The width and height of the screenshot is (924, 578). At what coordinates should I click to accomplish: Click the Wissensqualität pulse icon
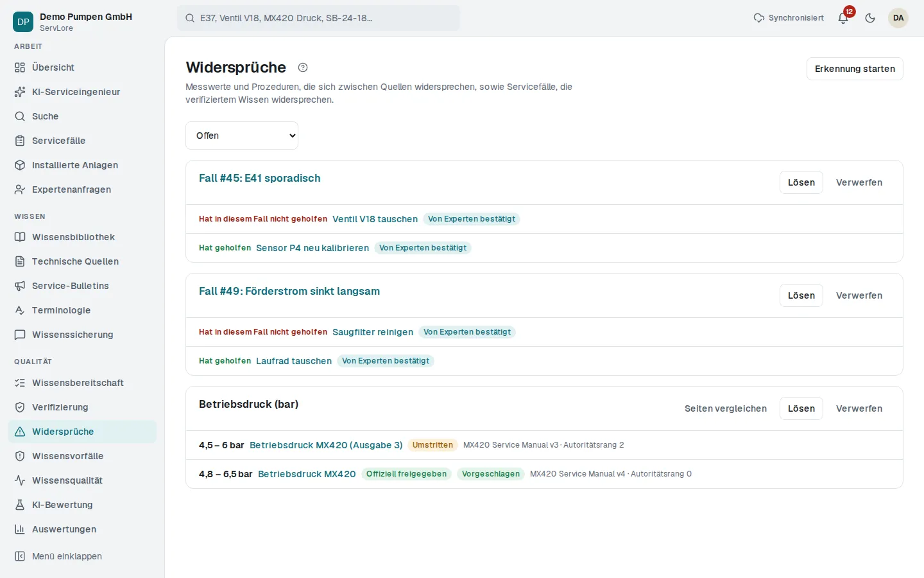[x=20, y=480]
